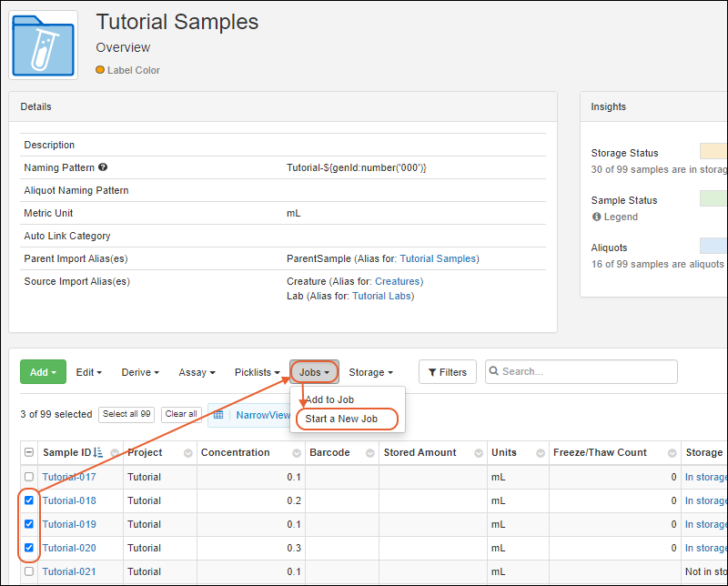Viewport: 728px width, 586px height.
Task: Expand the green Add dropdown
Action: pyautogui.click(x=43, y=372)
